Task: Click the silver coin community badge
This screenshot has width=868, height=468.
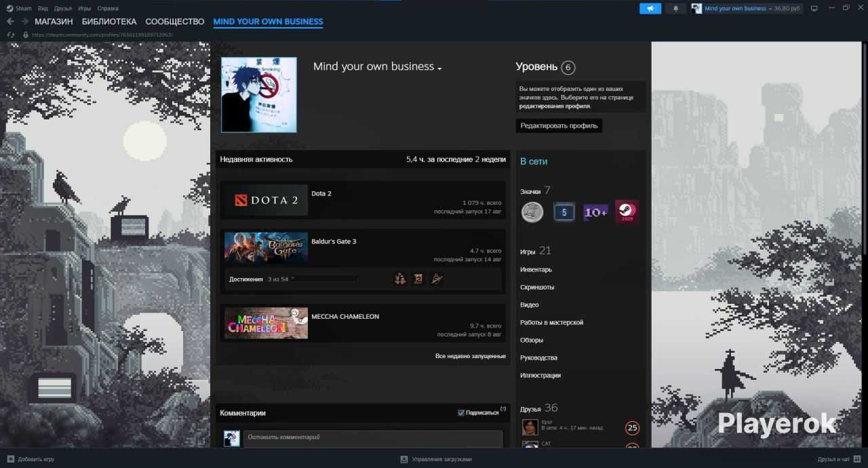Action: [x=532, y=212]
